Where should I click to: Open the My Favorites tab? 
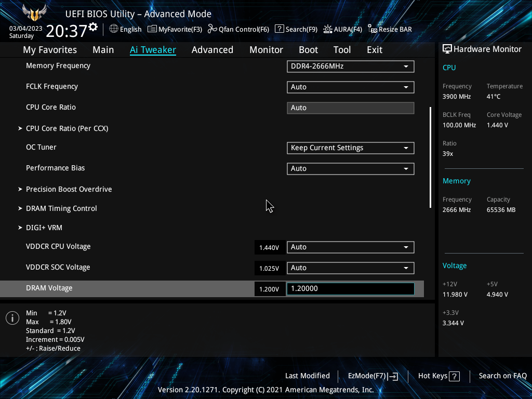(50, 50)
